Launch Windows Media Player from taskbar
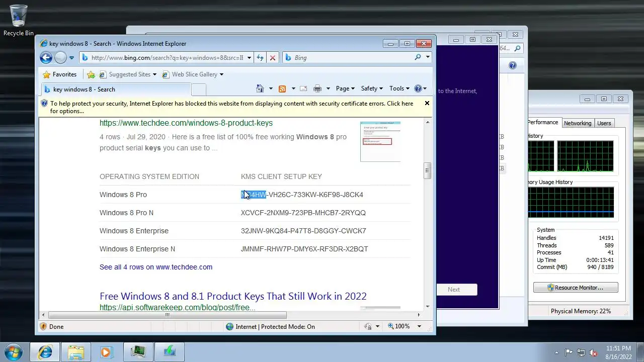This screenshot has width=644, height=362. click(106, 351)
